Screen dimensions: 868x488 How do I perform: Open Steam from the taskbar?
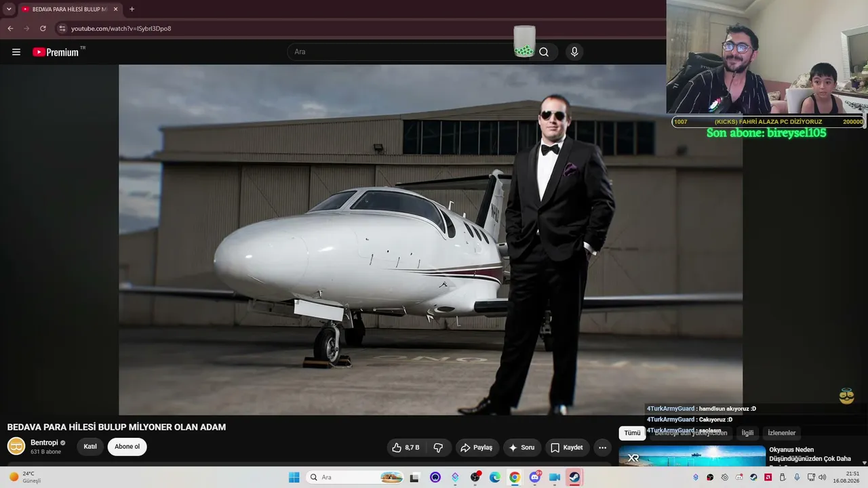(574, 477)
